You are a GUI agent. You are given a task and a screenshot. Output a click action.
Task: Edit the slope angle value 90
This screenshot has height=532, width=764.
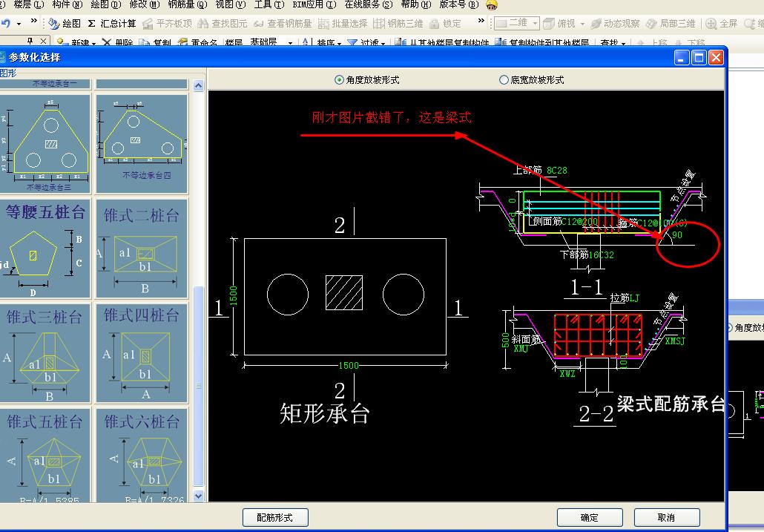[677, 234]
